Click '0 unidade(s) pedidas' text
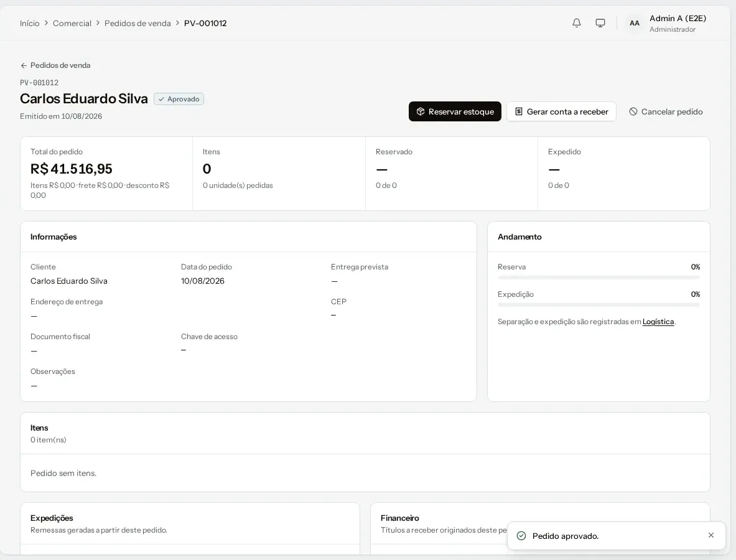 pos(238,185)
